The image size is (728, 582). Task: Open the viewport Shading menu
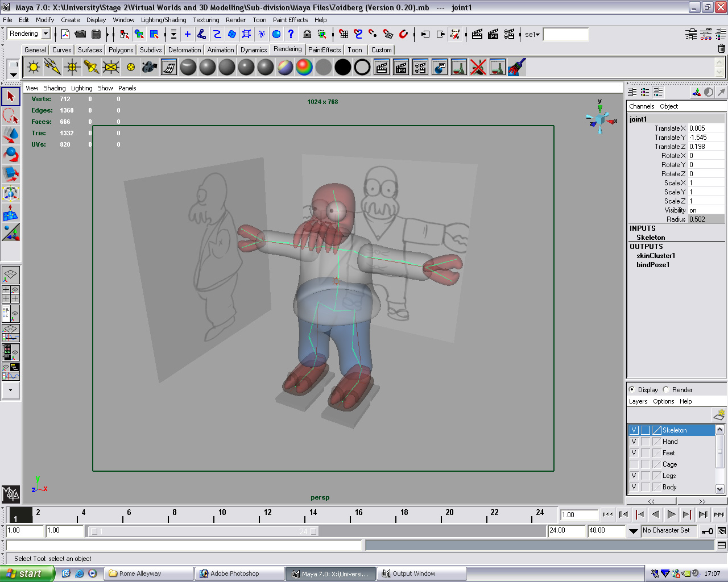tap(55, 88)
